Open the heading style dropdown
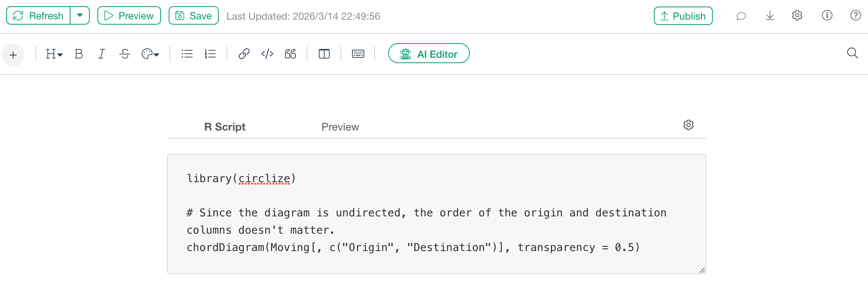The image size is (868, 298). click(x=54, y=54)
